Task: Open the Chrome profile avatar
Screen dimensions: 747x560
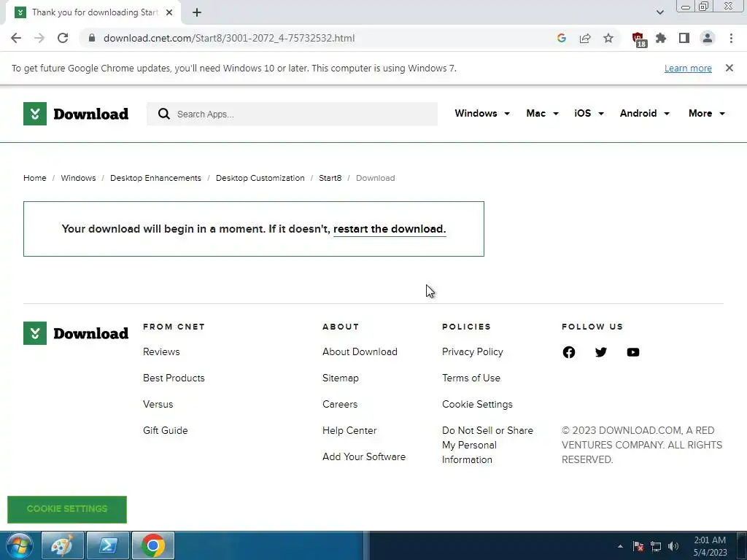Action: 708,38
